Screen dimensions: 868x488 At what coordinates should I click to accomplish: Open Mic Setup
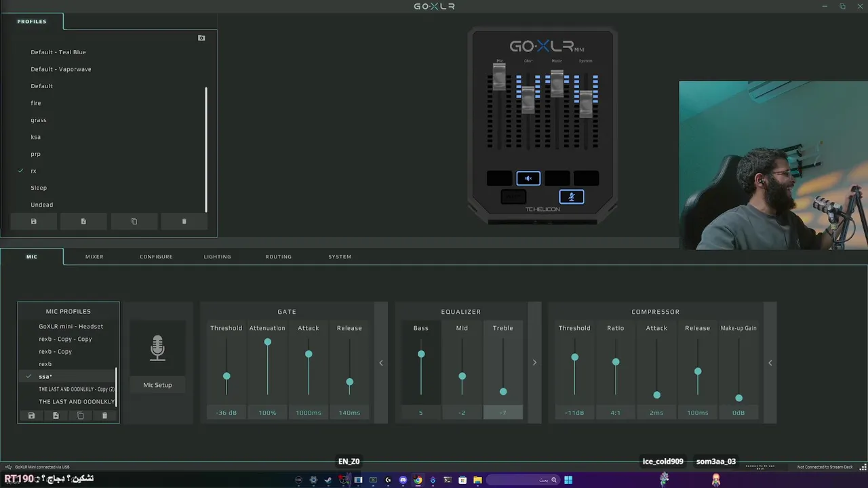pyautogui.click(x=157, y=385)
